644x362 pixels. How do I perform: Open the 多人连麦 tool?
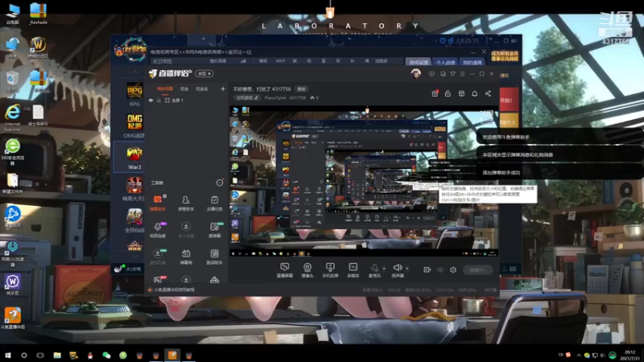186,230
